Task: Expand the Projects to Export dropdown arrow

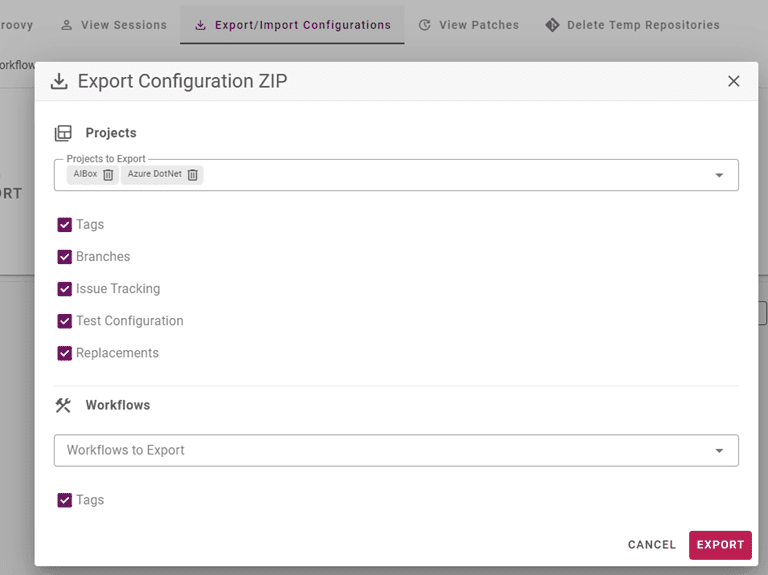Action: click(x=719, y=175)
